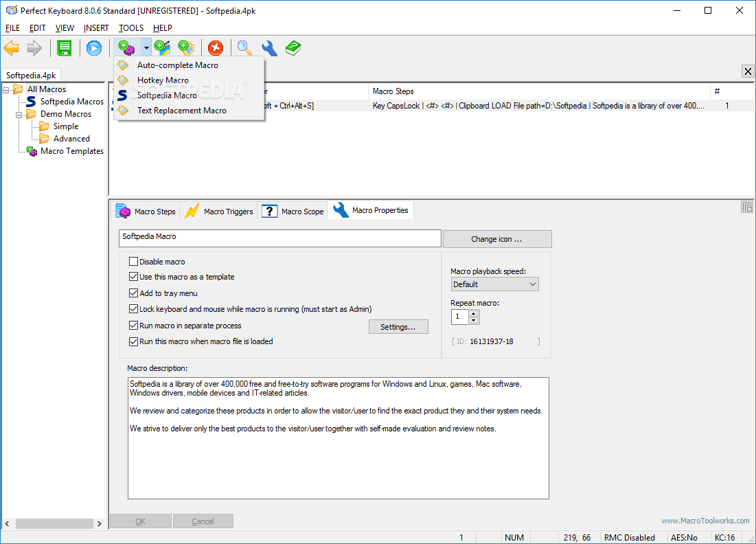The image size is (756, 544).
Task: Click the Settings button
Action: pos(398,327)
